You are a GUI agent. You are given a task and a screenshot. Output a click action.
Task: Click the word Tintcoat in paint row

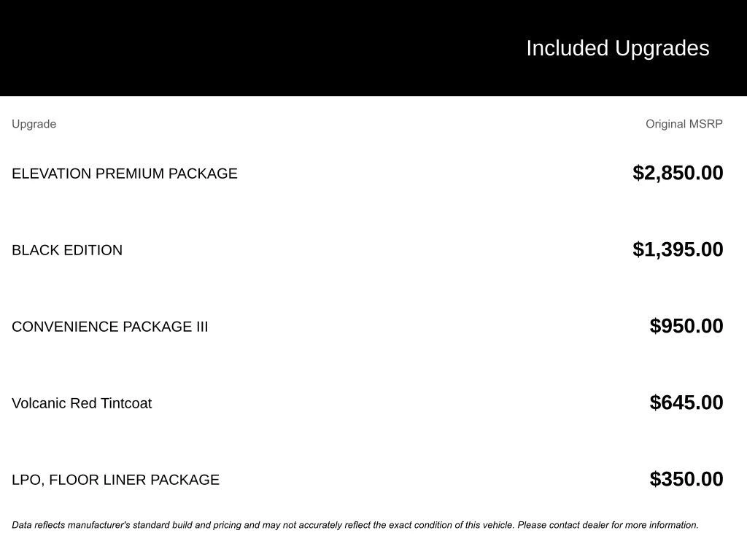[126, 403]
